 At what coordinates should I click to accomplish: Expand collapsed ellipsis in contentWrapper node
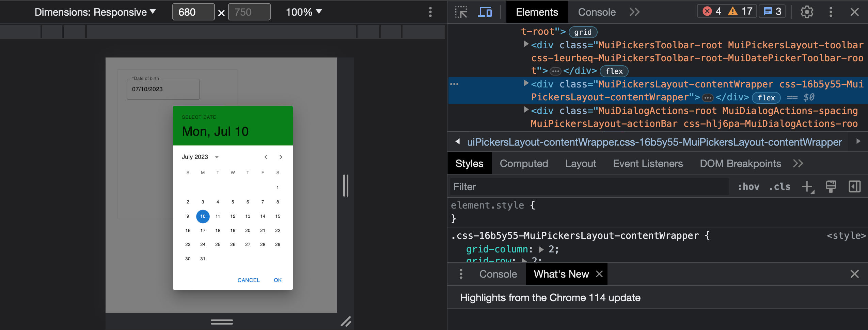708,98
